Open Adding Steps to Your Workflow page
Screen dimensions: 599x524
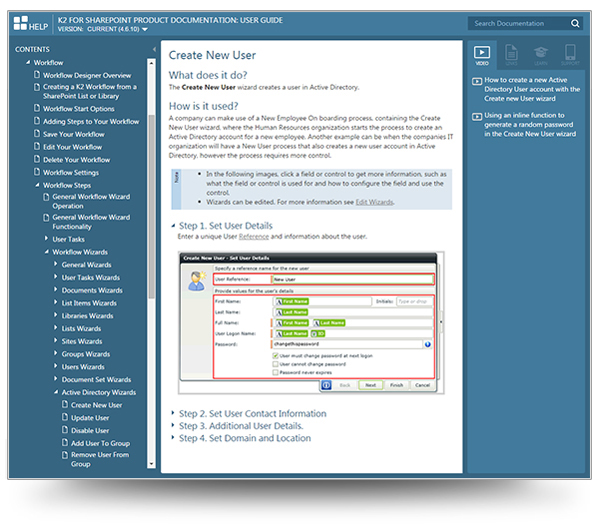(x=91, y=121)
